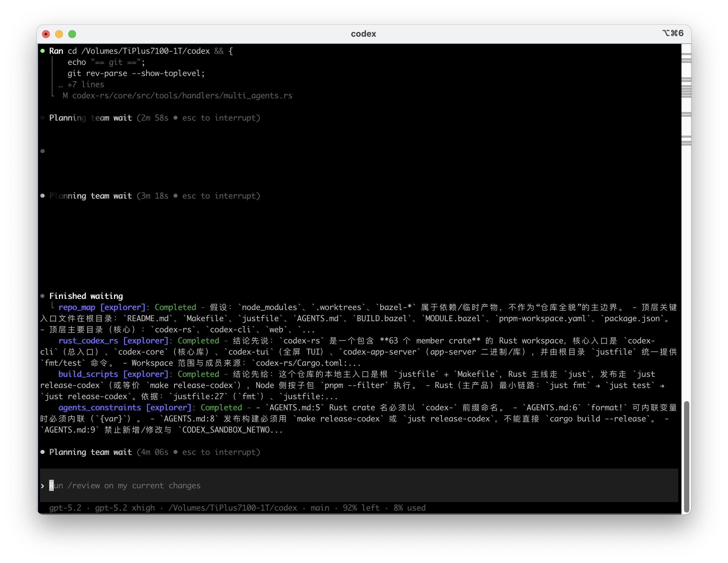Click the red close window button
The width and height of the screenshot is (728, 563).
(46, 34)
